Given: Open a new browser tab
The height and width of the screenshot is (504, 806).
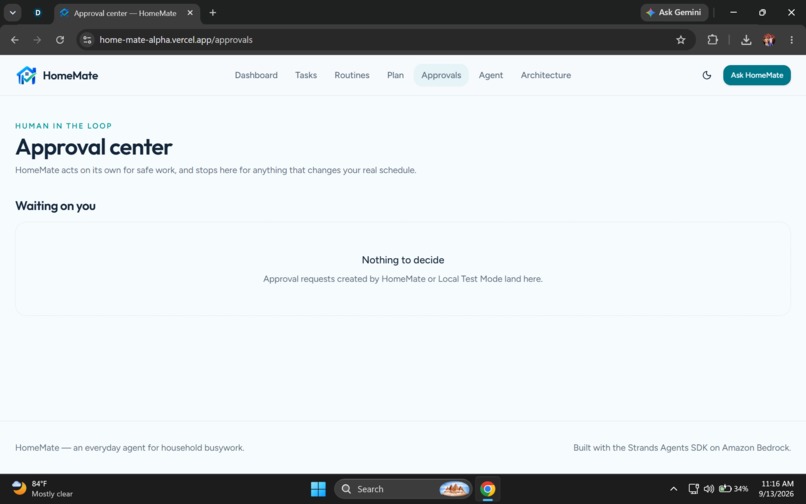Looking at the screenshot, I should click(213, 13).
